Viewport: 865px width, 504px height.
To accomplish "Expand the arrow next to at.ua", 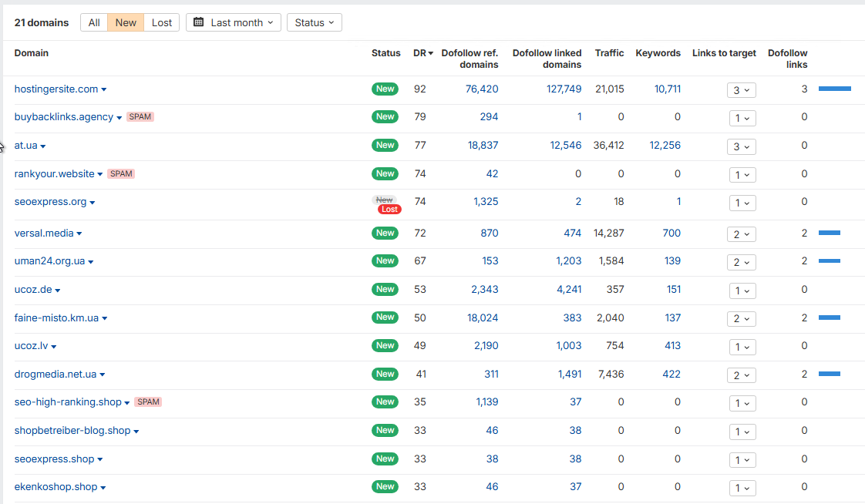I will pyautogui.click(x=43, y=146).
